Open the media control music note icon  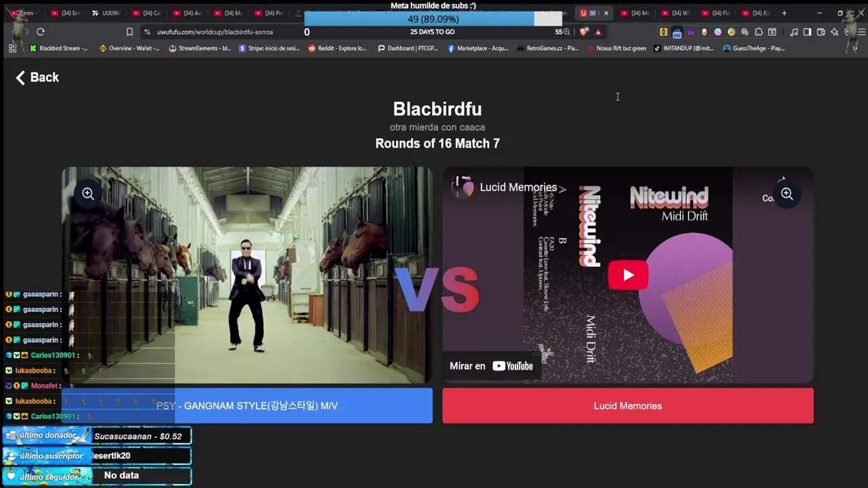(x=793, y=32)
